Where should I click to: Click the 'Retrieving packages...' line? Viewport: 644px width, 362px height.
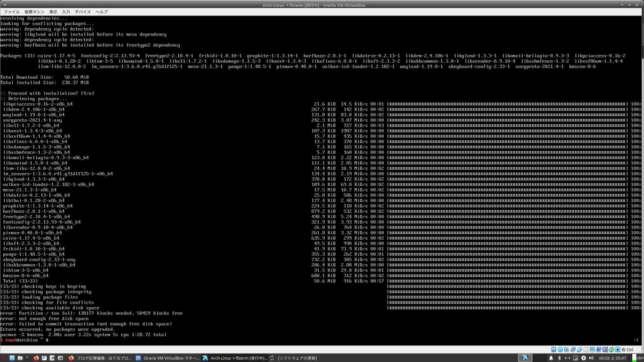pos(34,99)
